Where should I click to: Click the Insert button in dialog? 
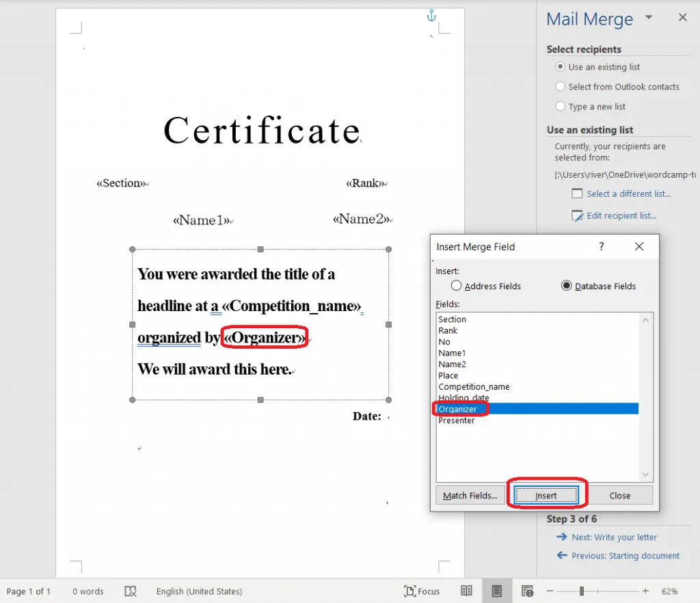point(546,496)
